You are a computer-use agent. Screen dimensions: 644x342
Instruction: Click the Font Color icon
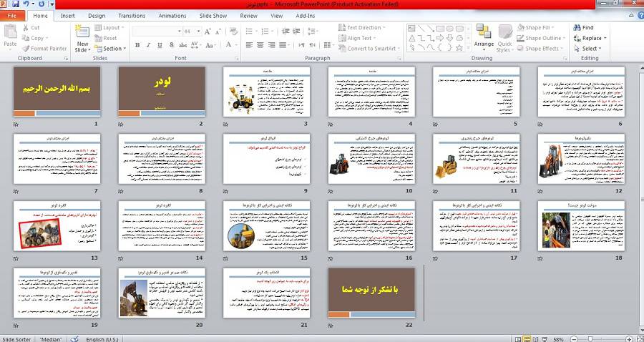click(228, 45)
